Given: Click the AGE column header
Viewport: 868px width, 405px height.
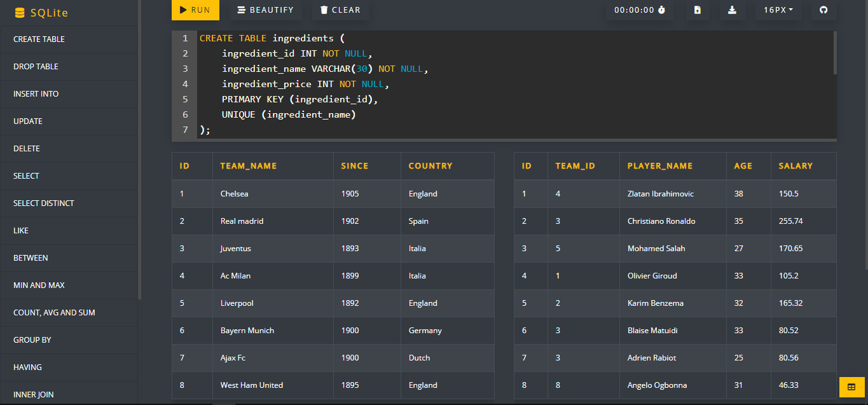Looking at the screenshot, I should [x=748, y=166].
